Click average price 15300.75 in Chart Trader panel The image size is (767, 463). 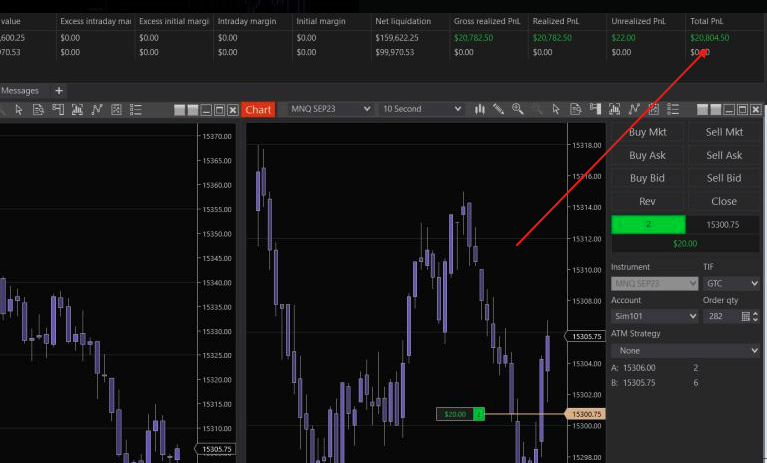pos(722,224)
